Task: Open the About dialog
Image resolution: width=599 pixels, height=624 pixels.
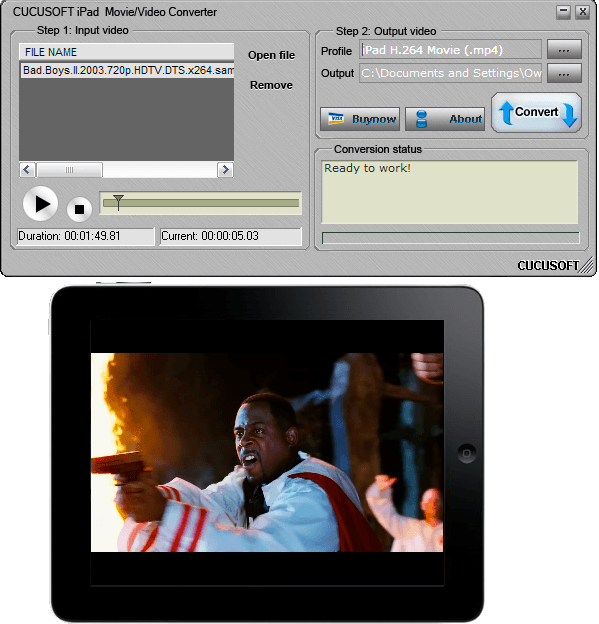Action: (x=445, y=119)
